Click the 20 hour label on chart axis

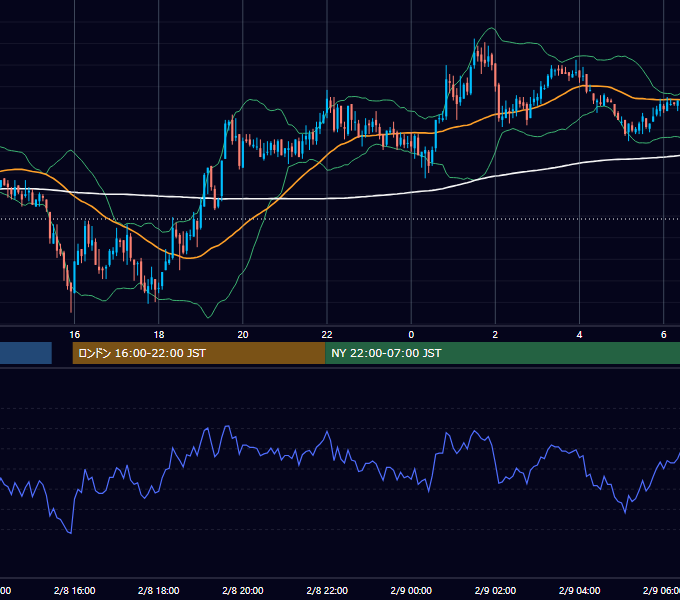pos(243,334)
